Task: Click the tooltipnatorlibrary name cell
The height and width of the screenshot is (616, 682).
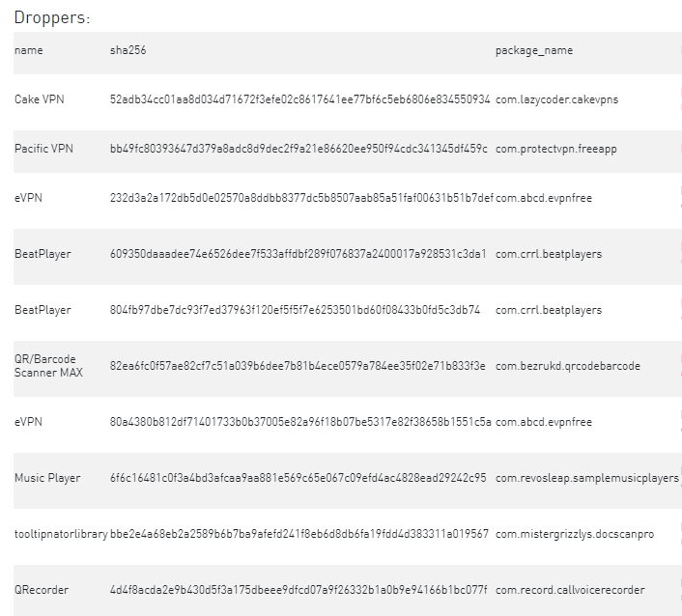Action: coord(61,534)
